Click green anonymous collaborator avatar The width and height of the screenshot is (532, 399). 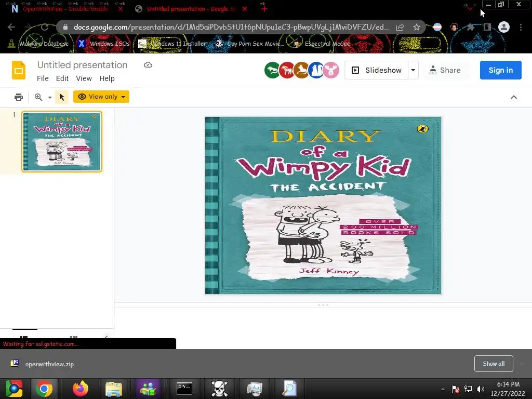coord(272,70)
